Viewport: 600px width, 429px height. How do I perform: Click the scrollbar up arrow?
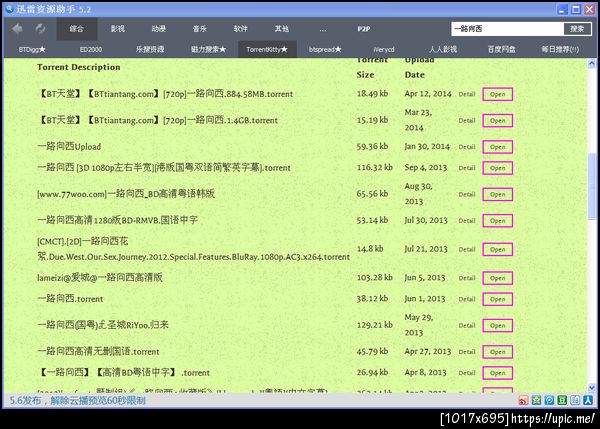[592, 64]
